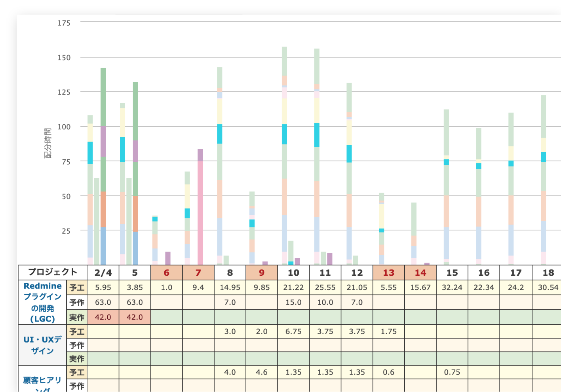The height and width of the screenshot is (392, 561).
Task: Select the 21.22 cell in column 10
Action: pyautogui.click(x=293, y=288)
